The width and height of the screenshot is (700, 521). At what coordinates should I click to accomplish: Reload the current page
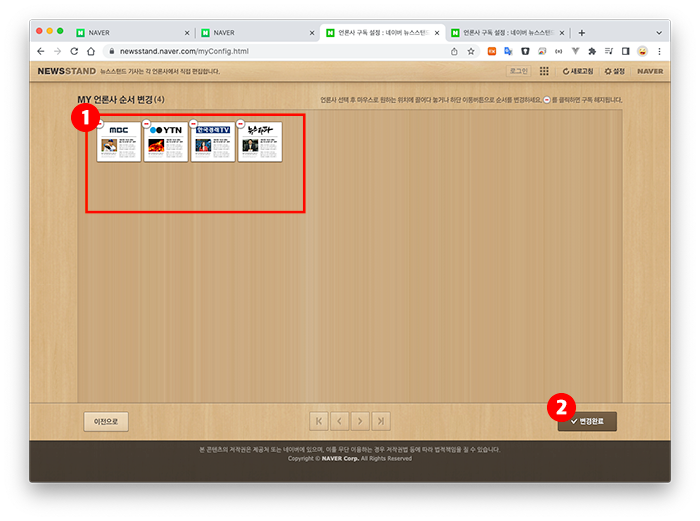click(74, 51)
